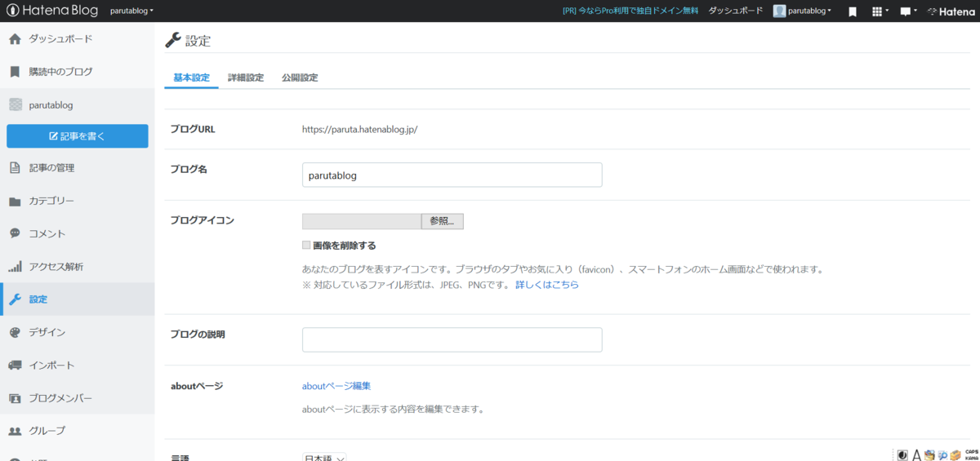Click the bookmark icon in top bar
Image resolution: width=980 pixels, height=461 pixels.
(x=852, y=11)
